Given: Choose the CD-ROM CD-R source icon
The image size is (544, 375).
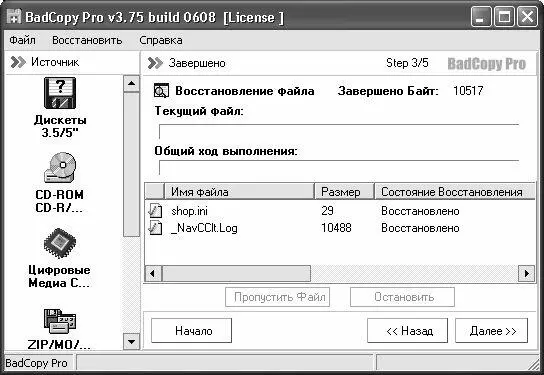Looking at the screenshot, I should point(60,168).
